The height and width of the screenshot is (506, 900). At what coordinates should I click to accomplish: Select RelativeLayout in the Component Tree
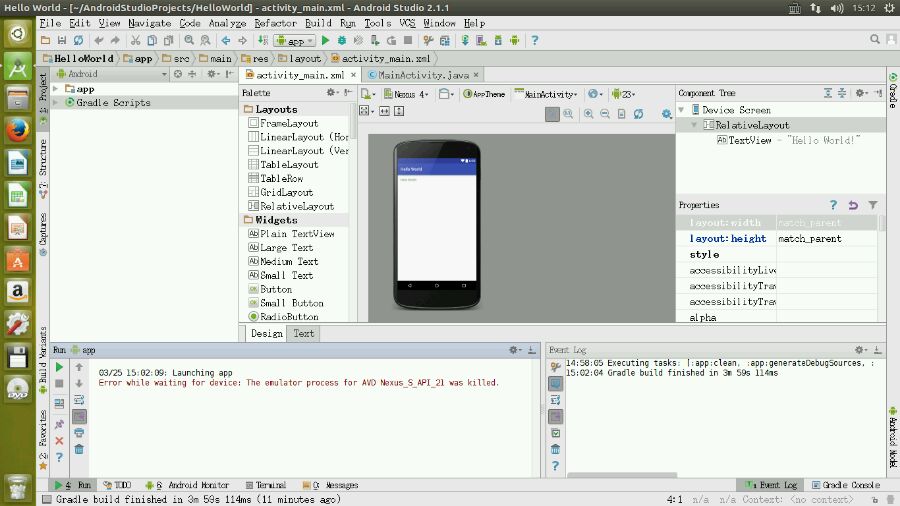pos(751,126)
